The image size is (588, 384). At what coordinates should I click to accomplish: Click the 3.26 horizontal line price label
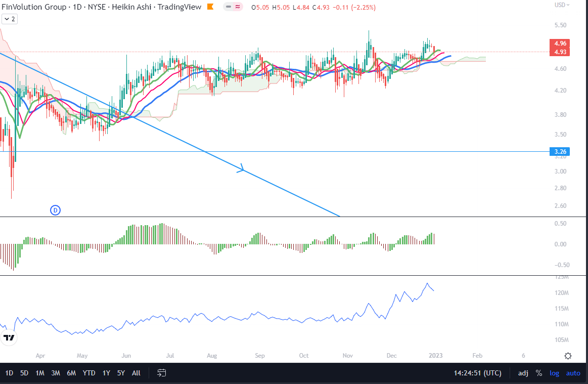(x=560, y=152)
